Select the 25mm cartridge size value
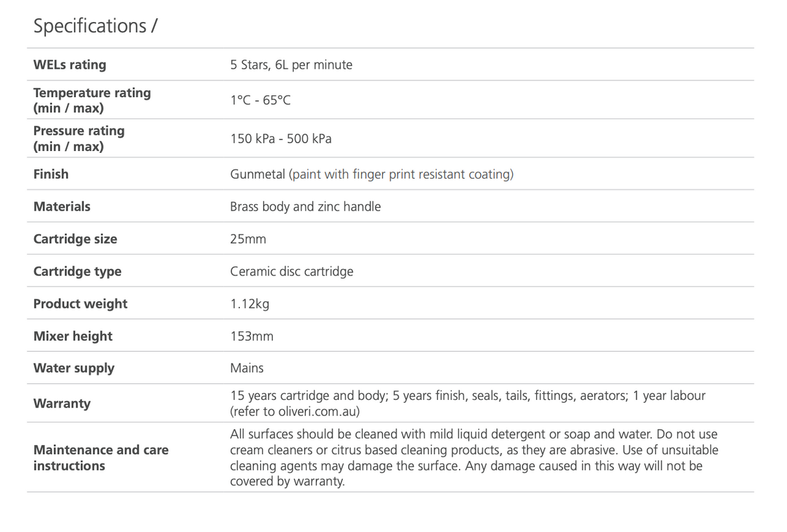Viewport: 787px width, 532px height. pyautogui.click(x=248, y=239)
